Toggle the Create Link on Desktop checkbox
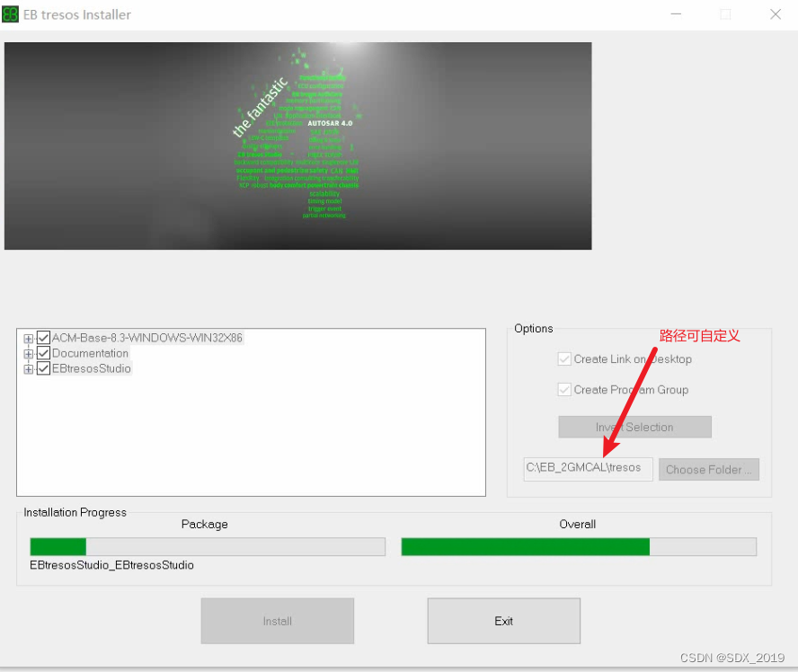 pos(563,359)
